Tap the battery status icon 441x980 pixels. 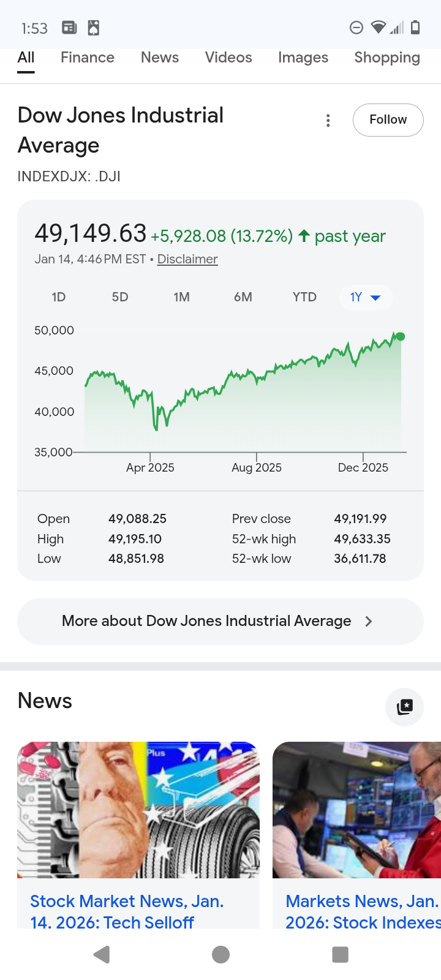415,28
